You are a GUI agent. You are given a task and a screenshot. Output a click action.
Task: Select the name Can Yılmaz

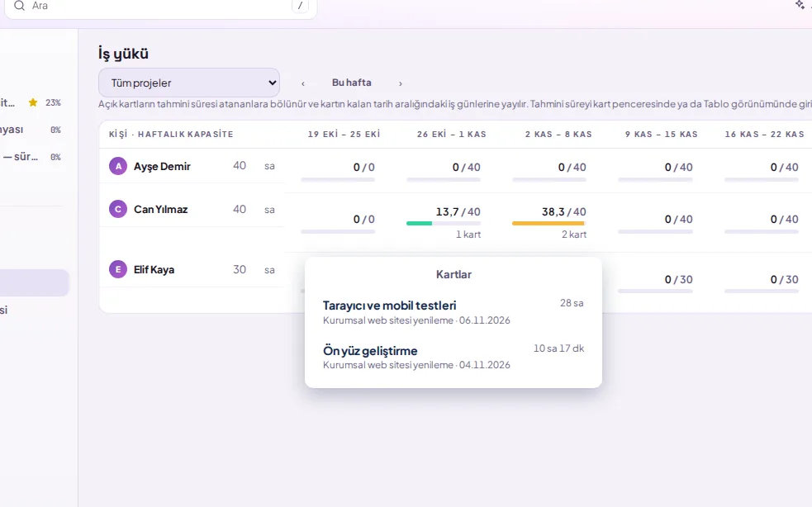coord(160,209)
